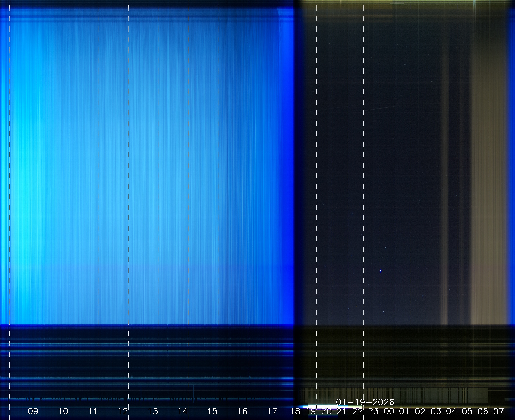
Task: Click the 02 hour label
Action: [x=420, y=411]
